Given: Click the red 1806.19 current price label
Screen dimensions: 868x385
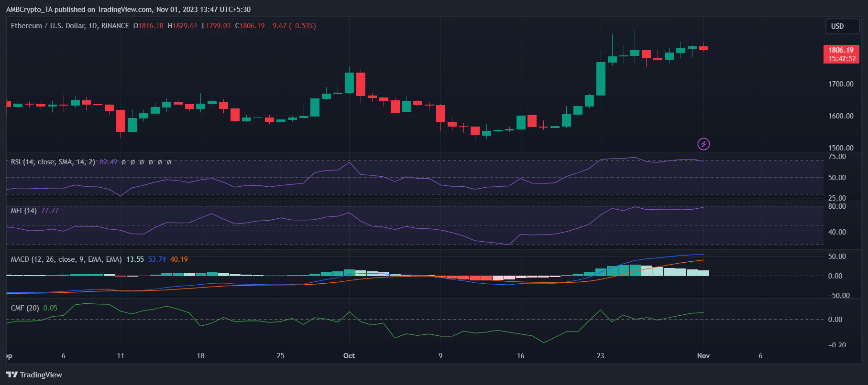Looking at the screenshot, I should 841,50.
